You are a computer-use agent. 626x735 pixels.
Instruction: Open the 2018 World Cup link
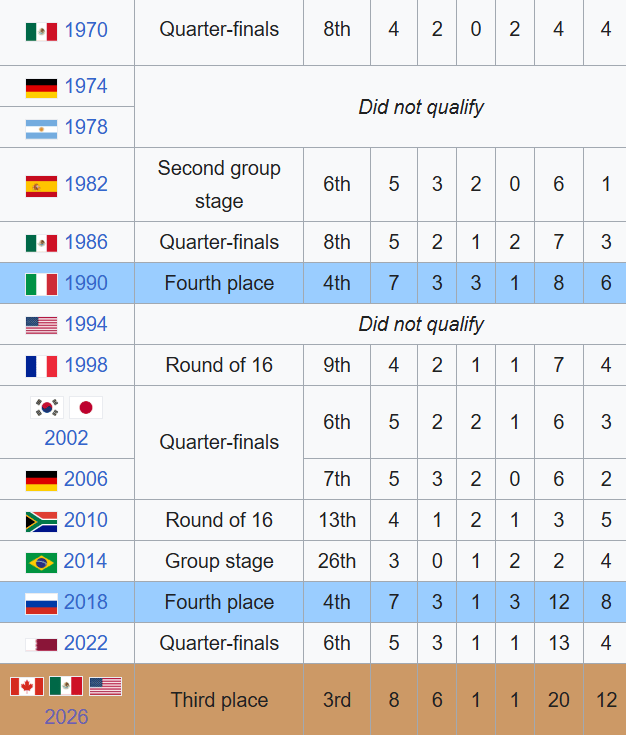click(x=86, y=602)
